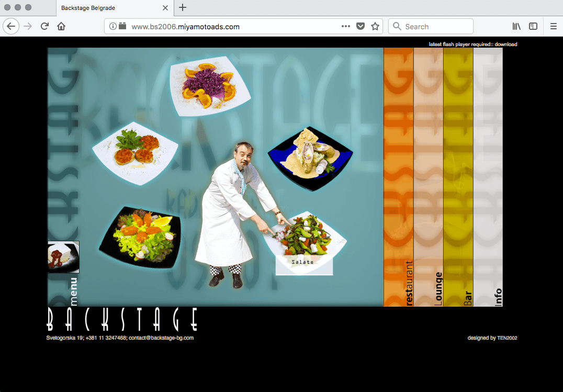
Task: Bookmark this page with star icon
Action: pos(375,26)
